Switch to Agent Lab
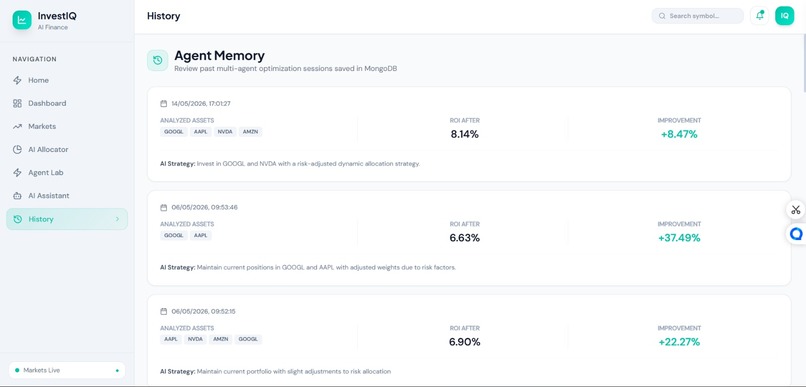This screenshot has height=387, width=806. 67,173
